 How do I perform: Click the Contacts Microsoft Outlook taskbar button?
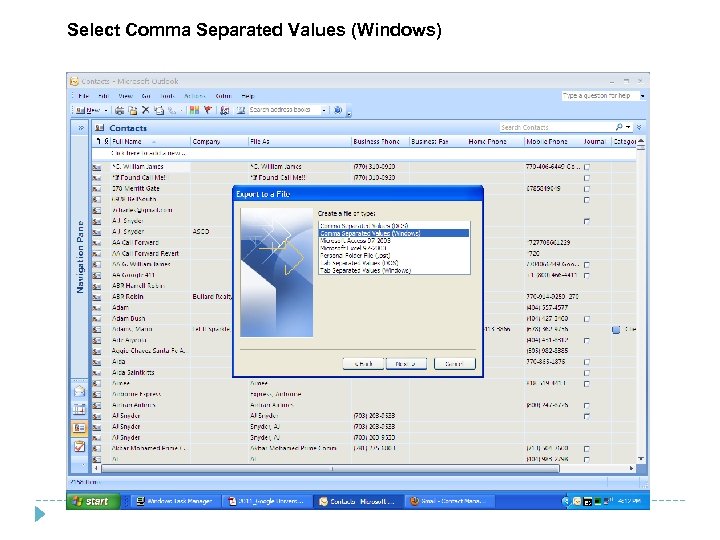[359, 501]
